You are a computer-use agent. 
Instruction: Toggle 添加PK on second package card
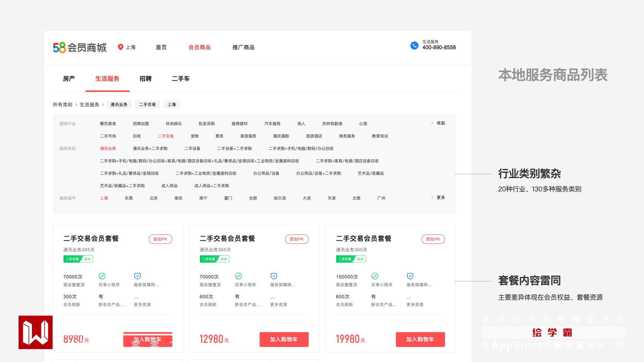297,239
